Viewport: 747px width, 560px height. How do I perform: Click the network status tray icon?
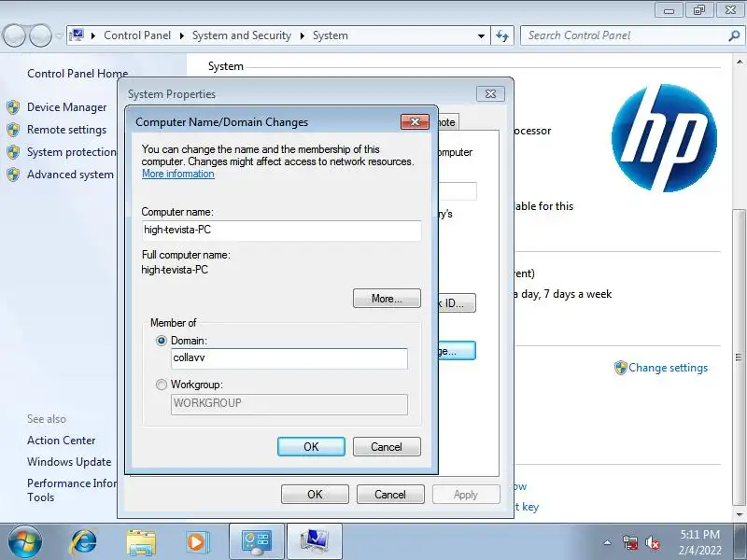[x=630, y=542]
